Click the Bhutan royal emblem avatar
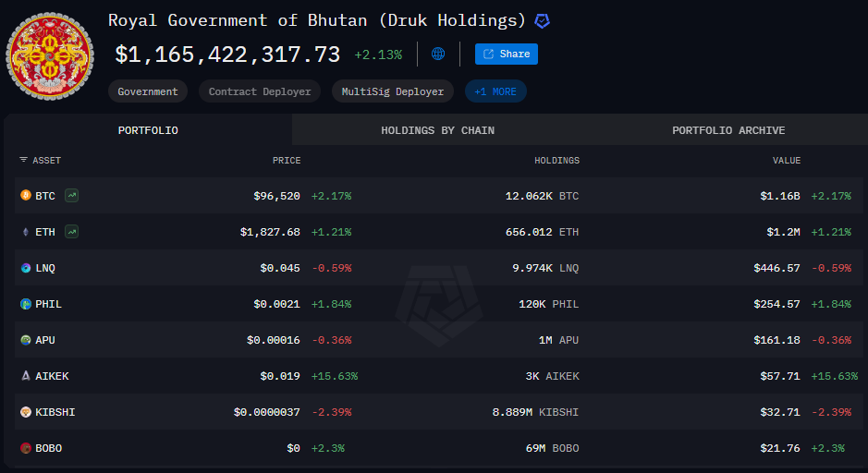 tap(50, 55)
